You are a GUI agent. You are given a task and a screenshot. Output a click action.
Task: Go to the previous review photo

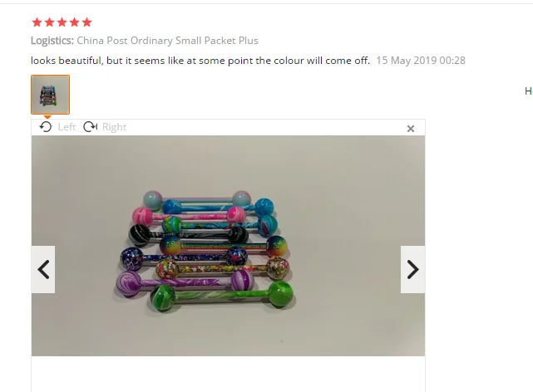(43, 269)
